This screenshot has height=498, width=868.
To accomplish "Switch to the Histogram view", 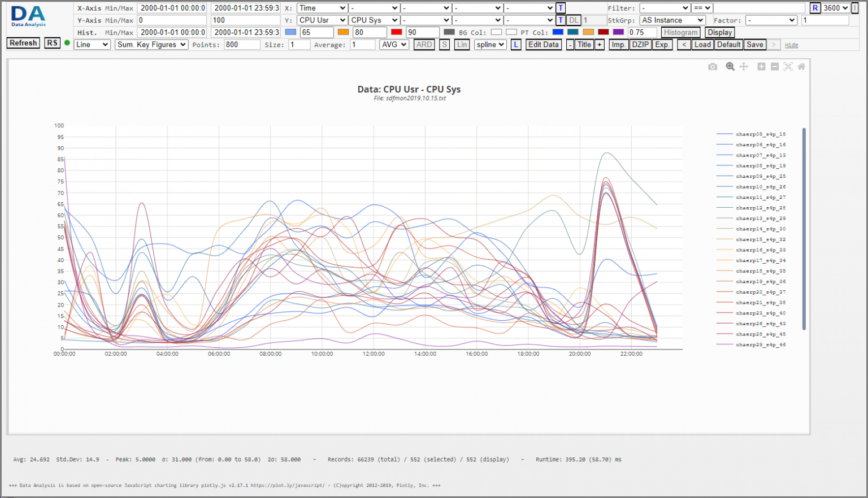I will pos(680,32).
